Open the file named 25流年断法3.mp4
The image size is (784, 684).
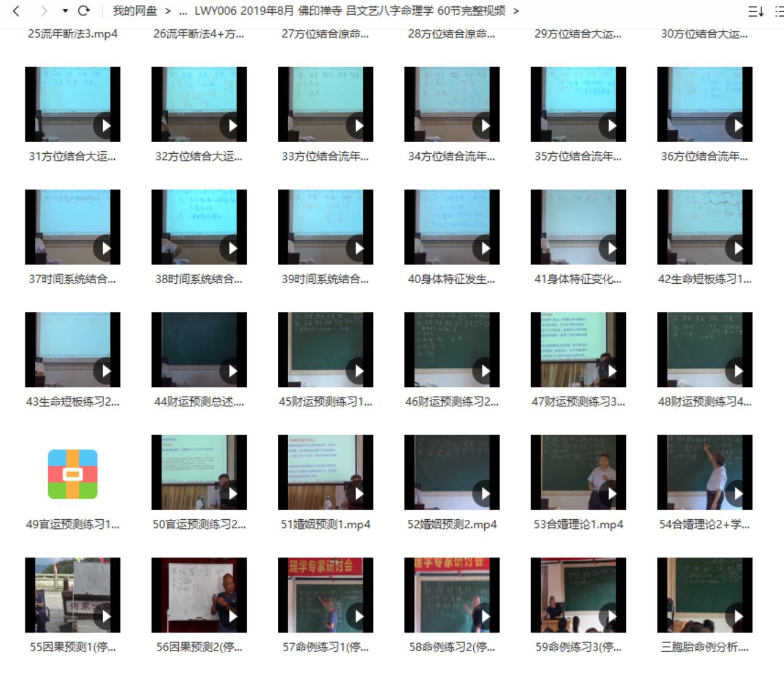click(73, 34)
